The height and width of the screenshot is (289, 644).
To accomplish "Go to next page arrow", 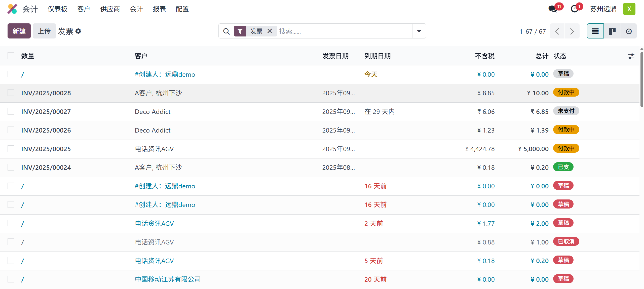I will click(x=572, y=31).
